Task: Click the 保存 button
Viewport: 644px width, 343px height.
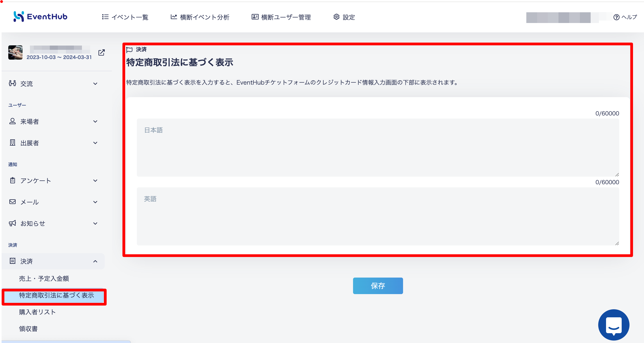Action: pos(378,286)
